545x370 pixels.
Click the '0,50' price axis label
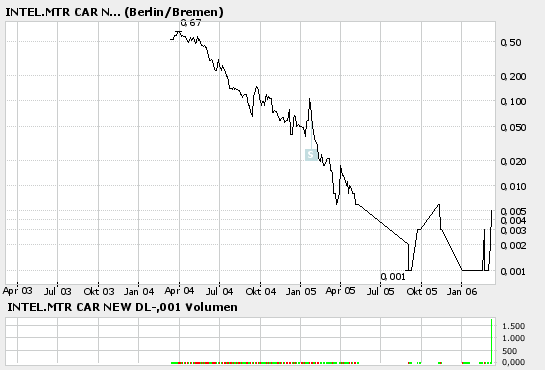point(511,42)
